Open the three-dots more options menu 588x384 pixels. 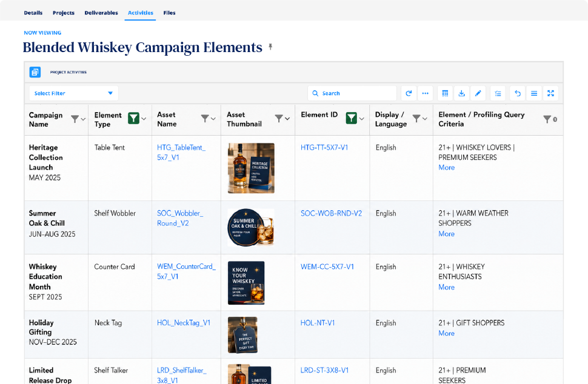[x=426, y=93]
